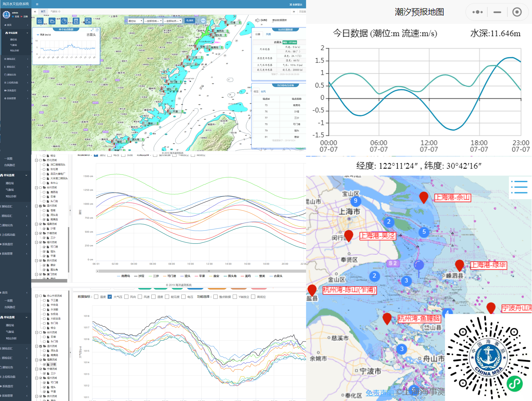Check the 高低位 function checkbox
Screen dimensions: 532x401
tap(253, 297)
